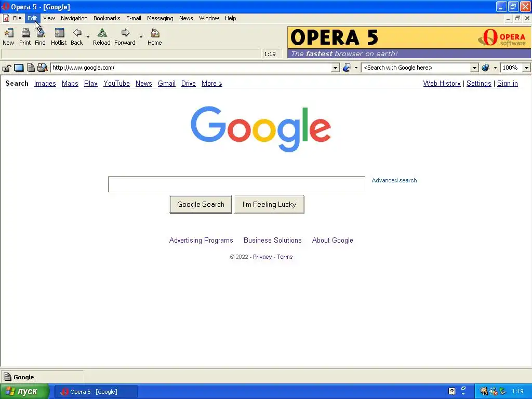Viewport: 532px width, 399px height.
Task: Open the File menu
Action: [17, 18]
